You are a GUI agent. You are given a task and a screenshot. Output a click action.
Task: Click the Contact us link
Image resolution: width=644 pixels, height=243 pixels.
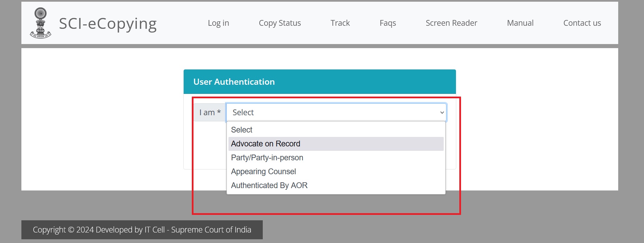pos(582,23)
